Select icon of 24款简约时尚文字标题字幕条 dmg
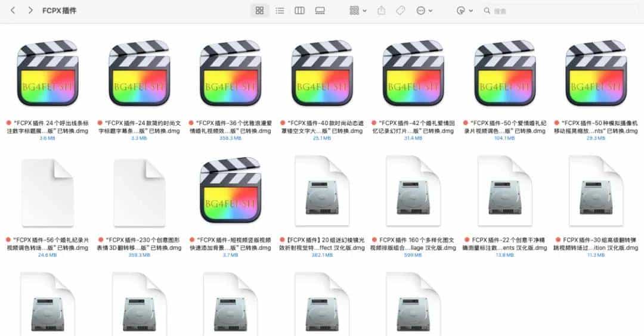Image resolution: width=644 pixels, height=336 pixels. [139, 73]
